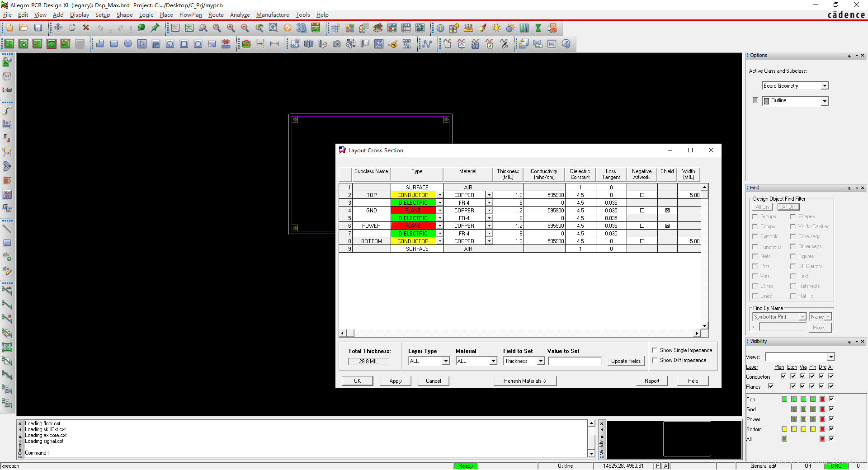Open the Display menu

(80, 15)
